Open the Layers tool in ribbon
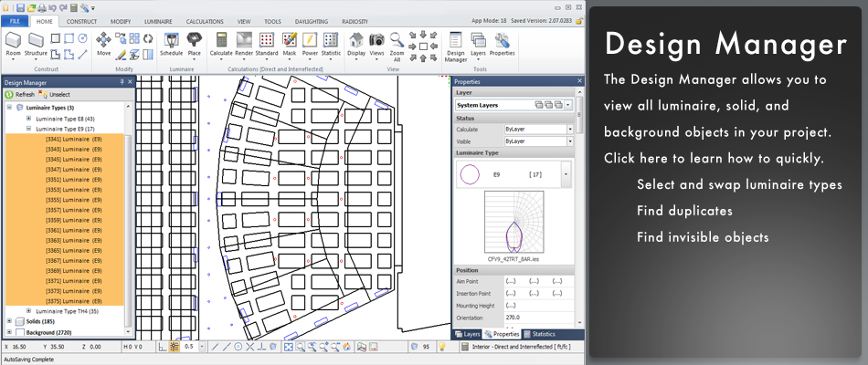 (x=478, y=44)
